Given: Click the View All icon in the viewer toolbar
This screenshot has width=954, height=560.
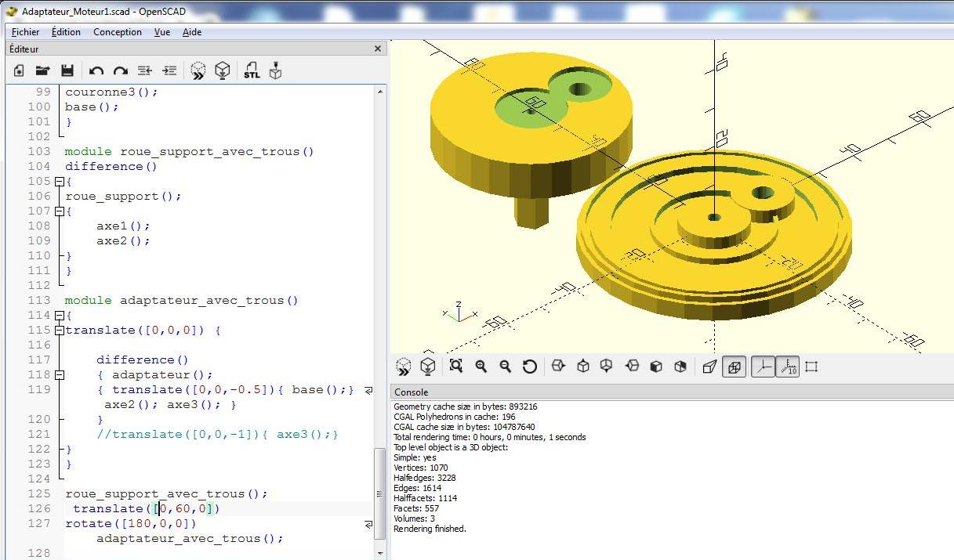Looking at the screenshot, I should [456, 367].
